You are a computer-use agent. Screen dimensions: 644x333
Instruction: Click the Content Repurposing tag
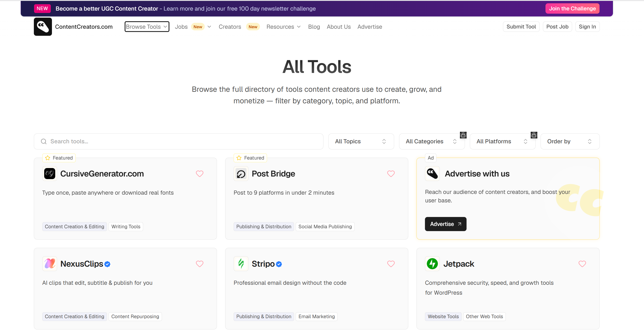click(x=135, y=316)
